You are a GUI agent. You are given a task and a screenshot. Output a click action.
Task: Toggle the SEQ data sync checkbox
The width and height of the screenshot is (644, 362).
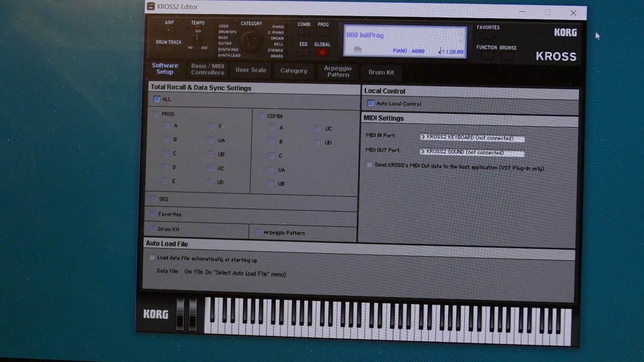(x=153, y=199)
